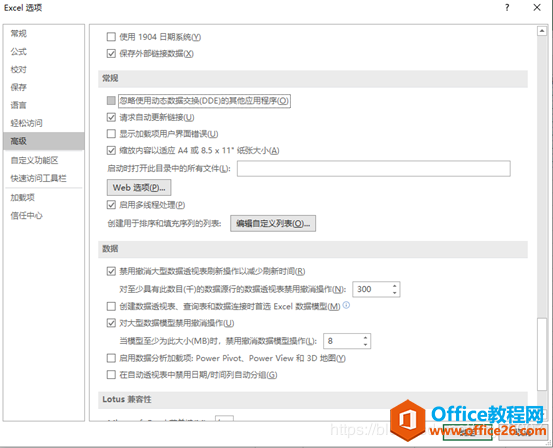
Task: Open the 校对 category
Action: click(x=44, y=69)
